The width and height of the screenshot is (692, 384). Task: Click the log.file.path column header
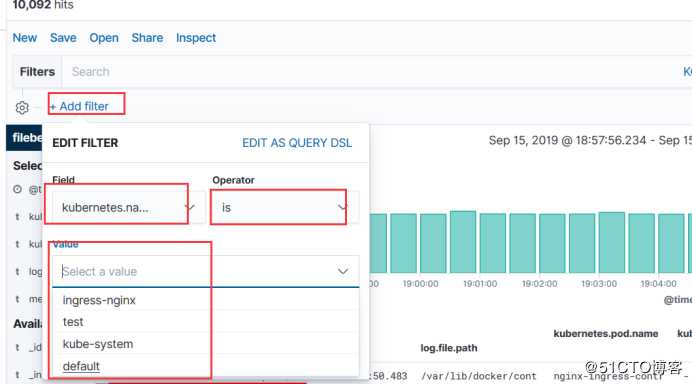[x=449, y=348]
